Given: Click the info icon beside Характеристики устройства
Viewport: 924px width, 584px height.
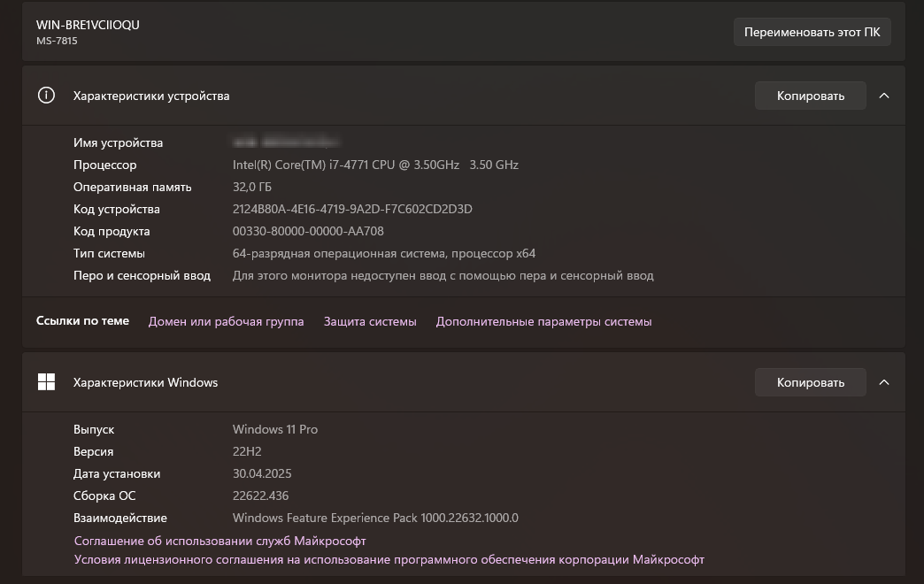Looking at the screenshot, I should (x=46, y=96).
